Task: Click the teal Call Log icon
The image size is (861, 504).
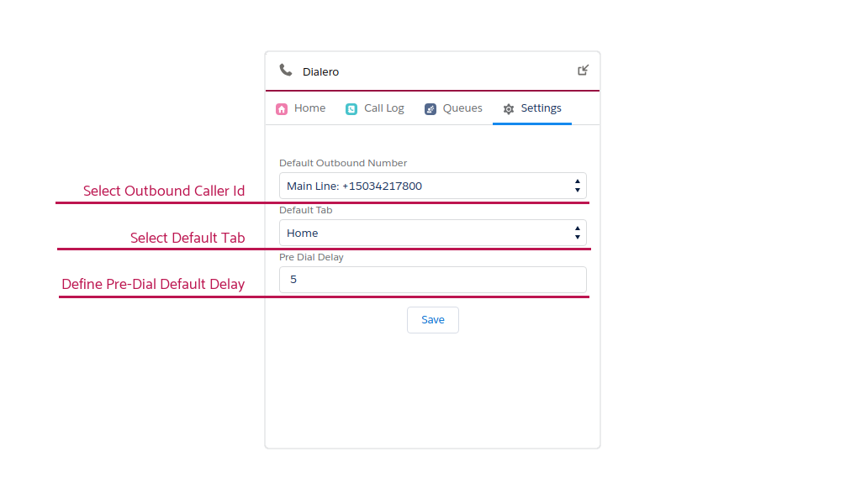Action: click(x=351, y=109)
